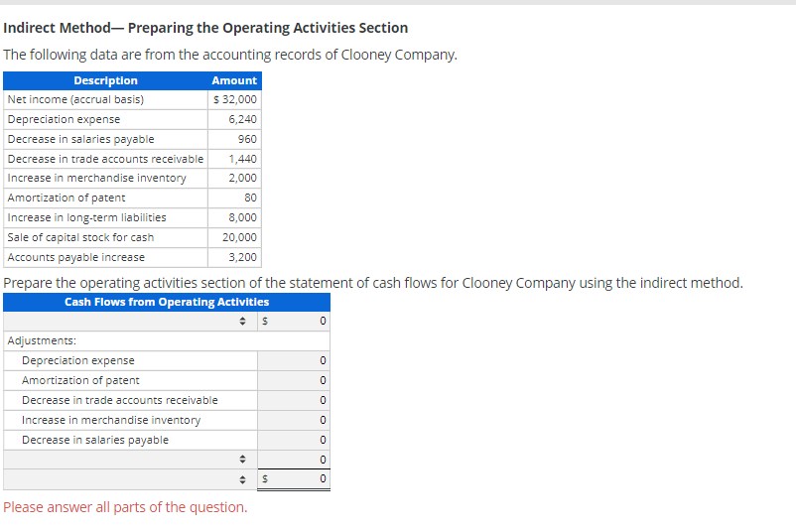
Task: Click amount field for Decrease in salaries payable adjustment
Action: [294, 440]
